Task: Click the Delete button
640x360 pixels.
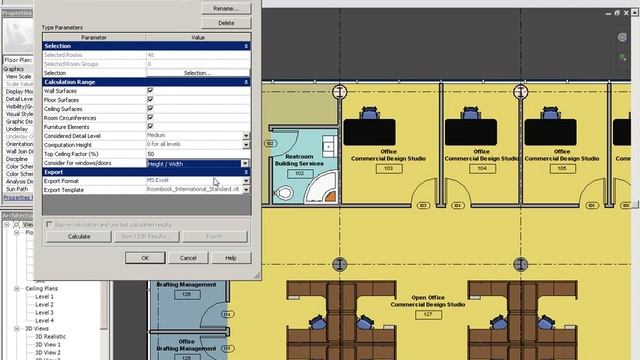Action: tap(226, 23)
